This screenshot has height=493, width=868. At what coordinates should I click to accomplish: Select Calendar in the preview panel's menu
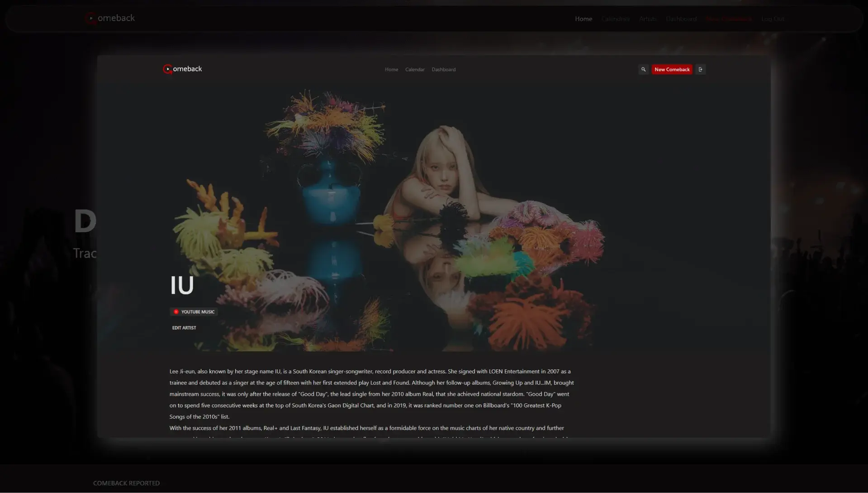click(414, 69)
